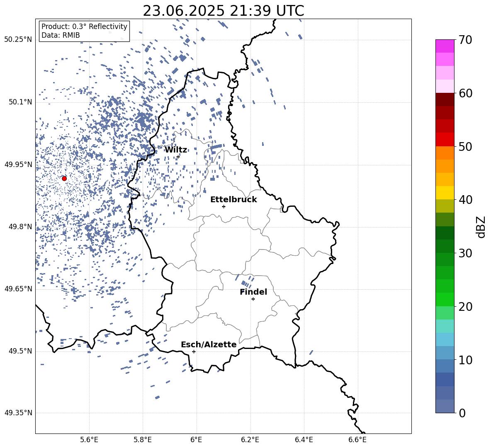Click the cross marker below Esch/Alzette

click(x=194, y=351)
